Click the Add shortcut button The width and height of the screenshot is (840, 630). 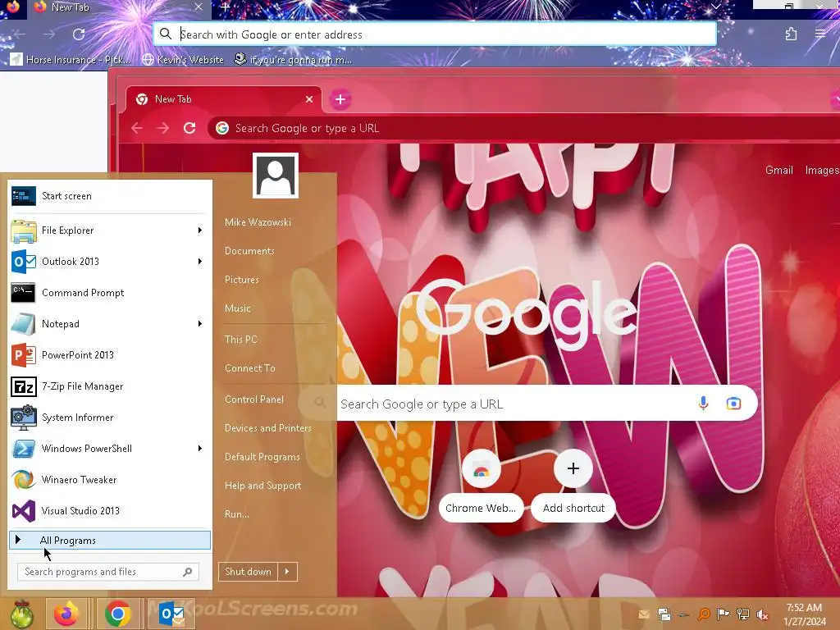(x=573, y=487)
